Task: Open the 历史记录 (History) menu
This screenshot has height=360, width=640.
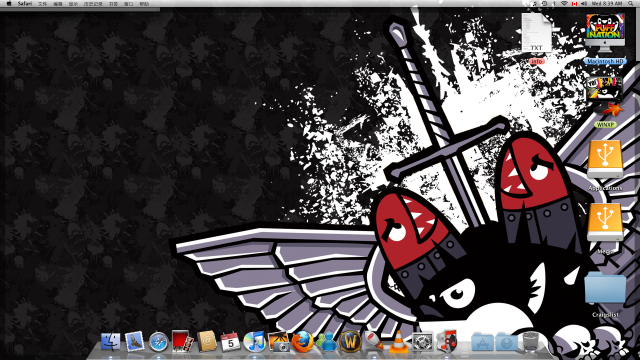Action: [x=93, y=4]
